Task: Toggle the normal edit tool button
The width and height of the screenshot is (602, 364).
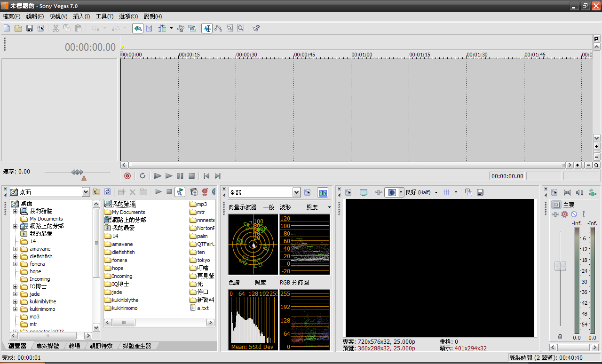Action: pos(207,28)
